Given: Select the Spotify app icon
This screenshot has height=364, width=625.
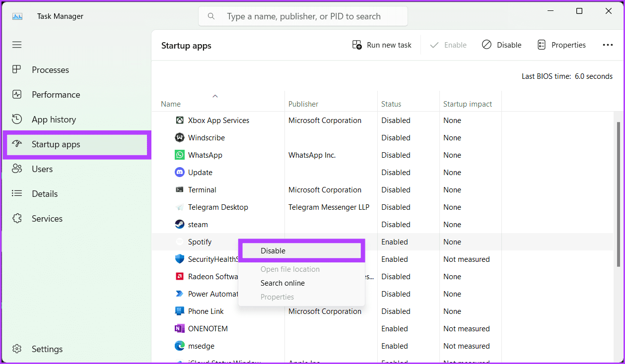Looking at the screenshot, I should 179,242.
